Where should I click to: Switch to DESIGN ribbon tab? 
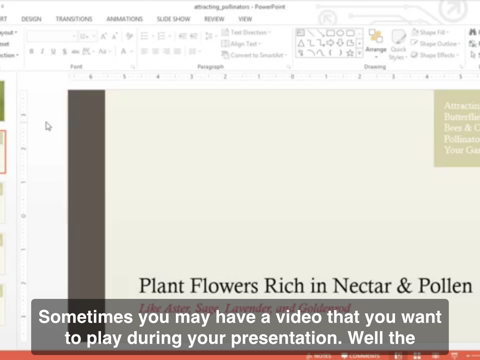(x=31, y=19)
